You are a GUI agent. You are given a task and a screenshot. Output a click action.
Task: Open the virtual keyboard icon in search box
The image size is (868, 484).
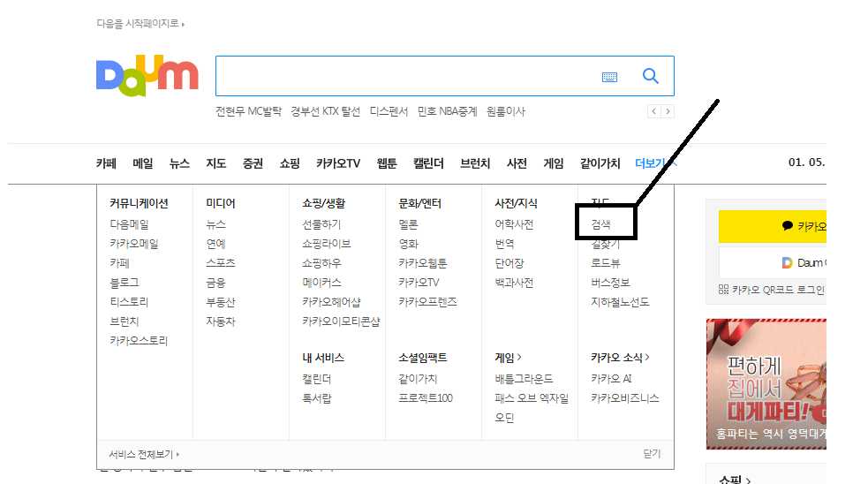(609, 77)
